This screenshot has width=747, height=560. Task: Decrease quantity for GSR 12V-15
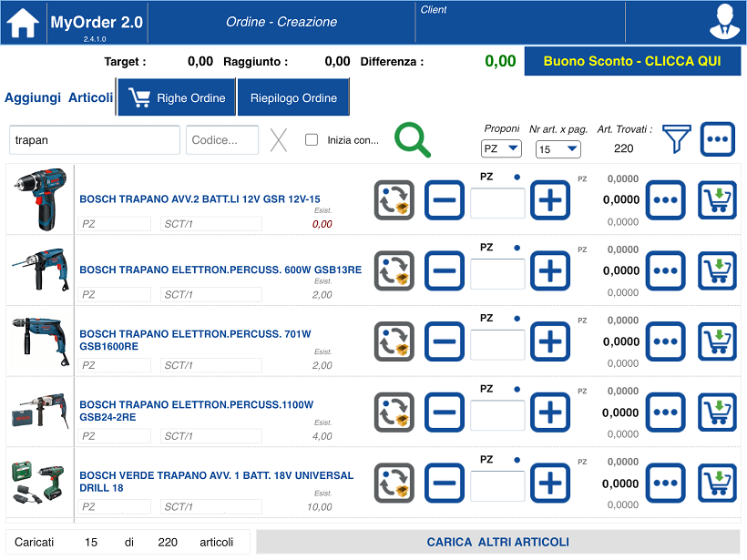445,200
